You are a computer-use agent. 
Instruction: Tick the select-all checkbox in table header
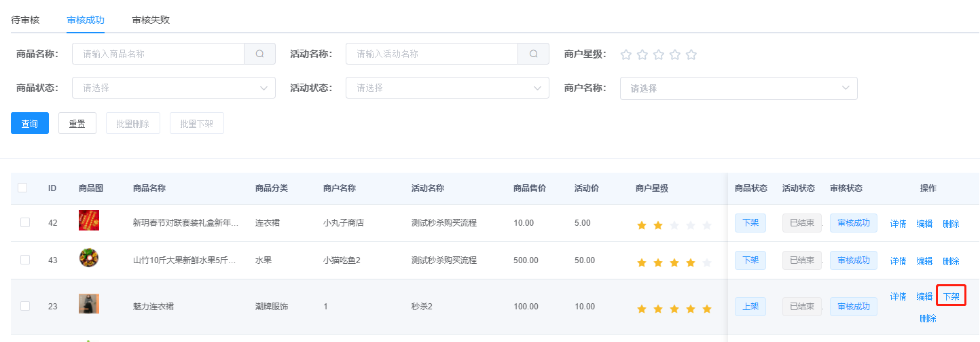click(x=23, y=188)
